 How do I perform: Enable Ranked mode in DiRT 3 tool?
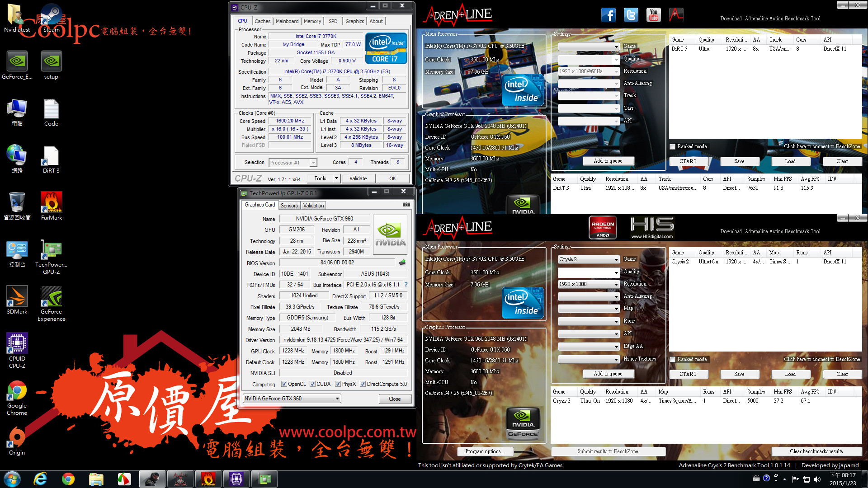[673, 146]
